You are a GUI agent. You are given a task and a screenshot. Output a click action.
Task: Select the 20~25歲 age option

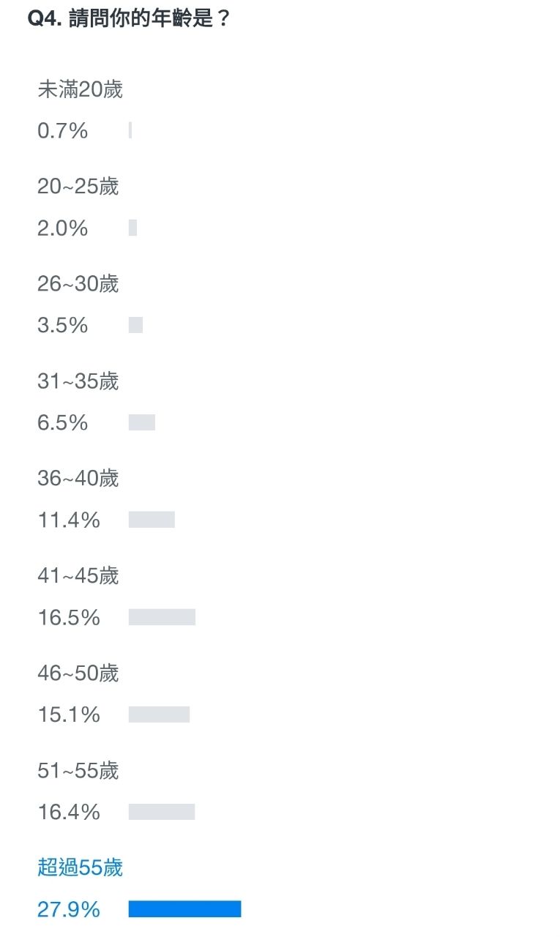78,187
